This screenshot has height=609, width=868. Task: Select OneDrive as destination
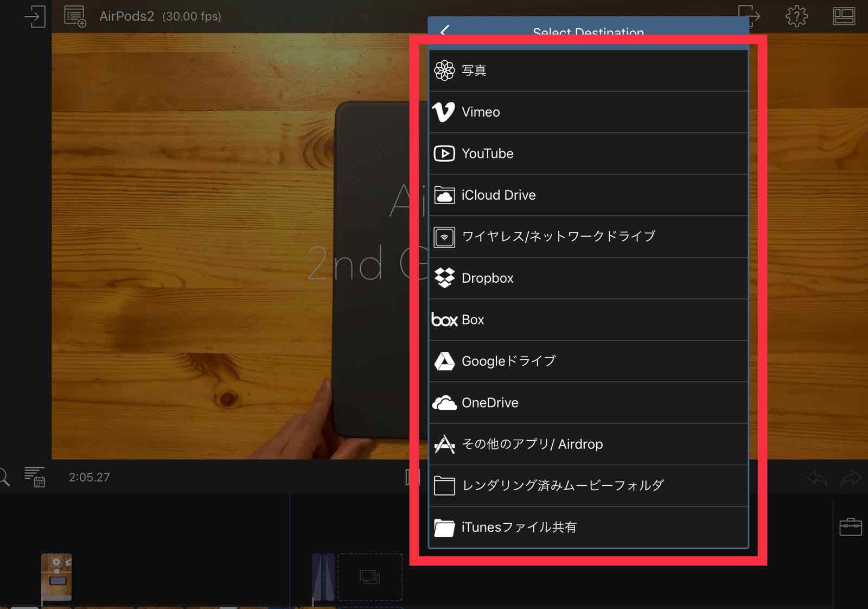click(588, 403)
